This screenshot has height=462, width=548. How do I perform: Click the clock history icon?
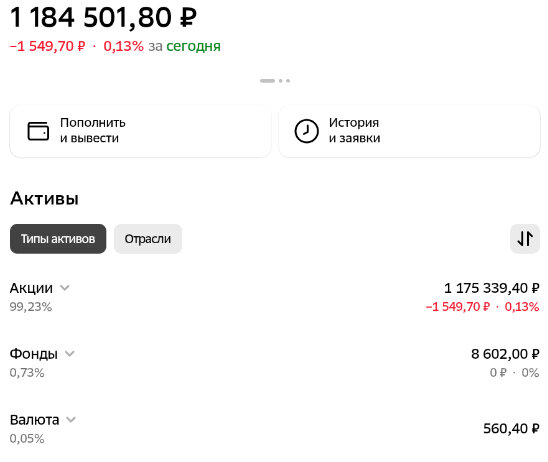[x=306, y=131]
